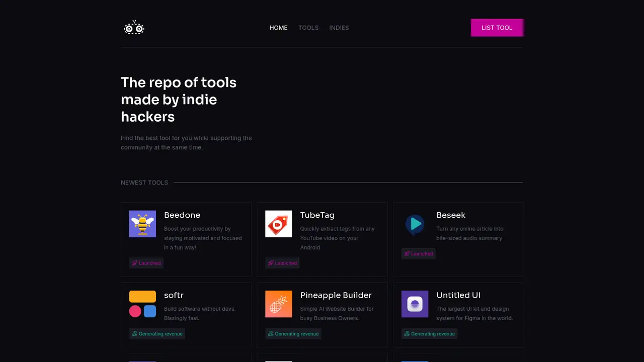Open the Beedone title link
Viewport: 644px width, 362px height.
point(182,215)
